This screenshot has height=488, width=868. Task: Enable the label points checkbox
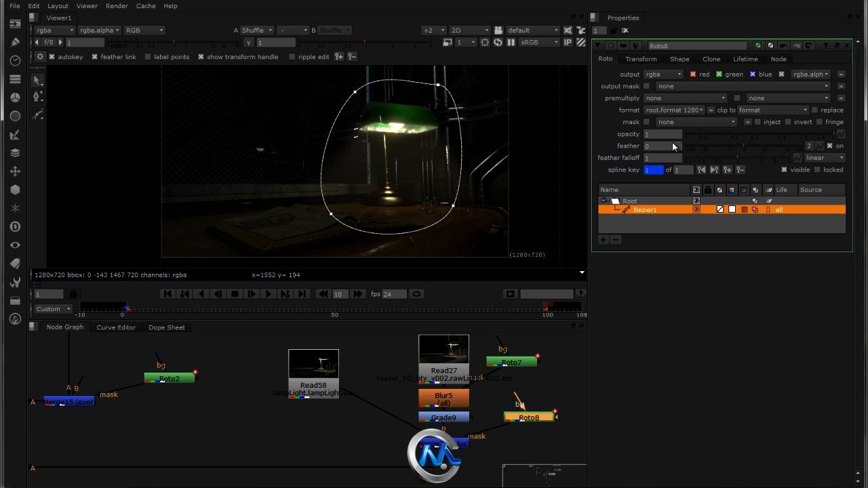[x=148, y=57]
